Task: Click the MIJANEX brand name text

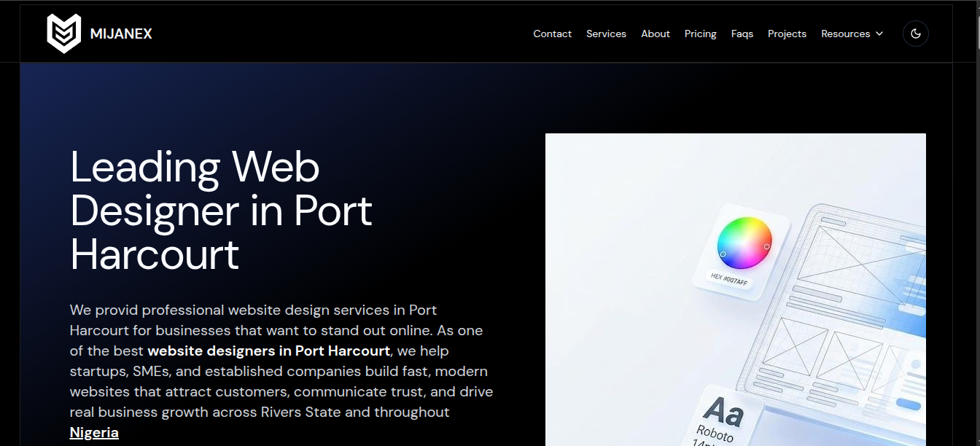Action: 121,34
